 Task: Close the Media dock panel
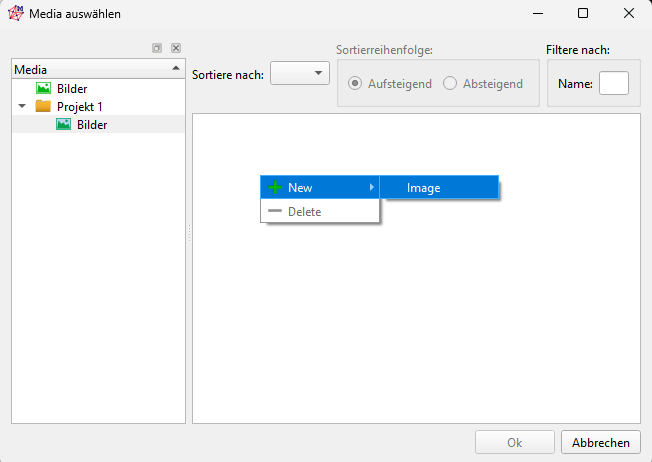(176, 48)
